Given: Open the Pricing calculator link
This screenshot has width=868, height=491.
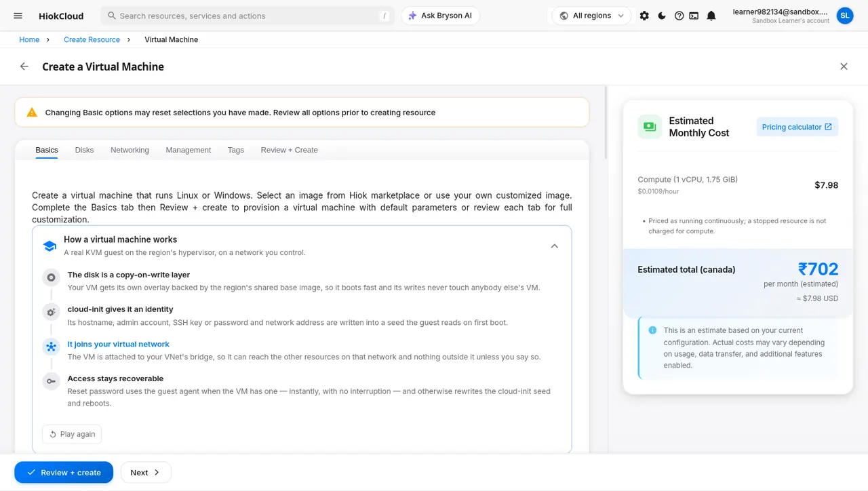Looking at the screenshot, I should pos(797,127).
